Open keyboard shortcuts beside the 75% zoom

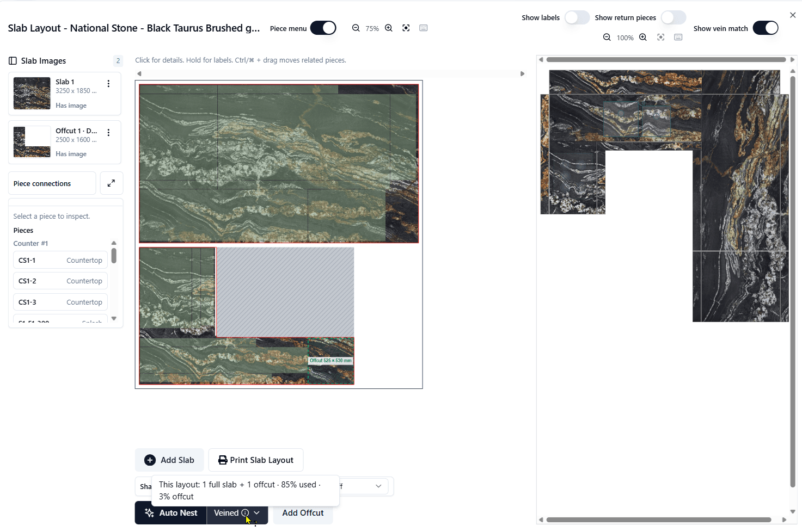424,28
